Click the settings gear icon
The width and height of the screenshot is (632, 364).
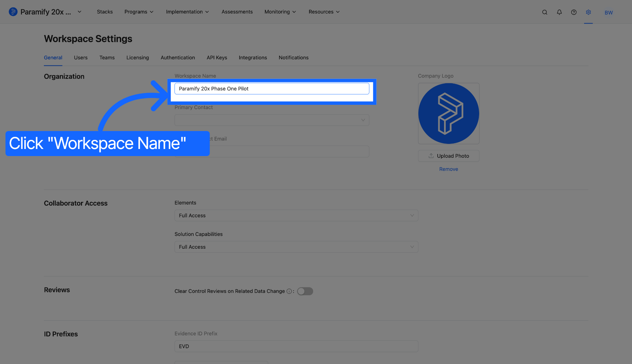pos(588,12)
